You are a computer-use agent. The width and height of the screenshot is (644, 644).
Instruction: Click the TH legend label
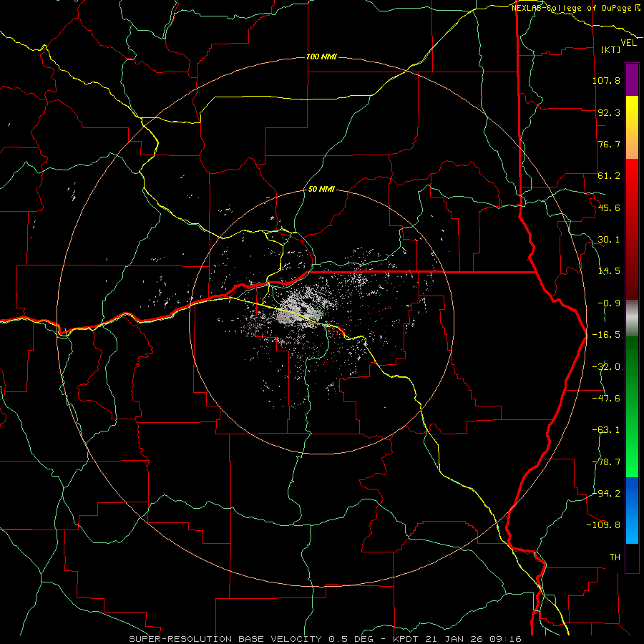coord(615,557)
